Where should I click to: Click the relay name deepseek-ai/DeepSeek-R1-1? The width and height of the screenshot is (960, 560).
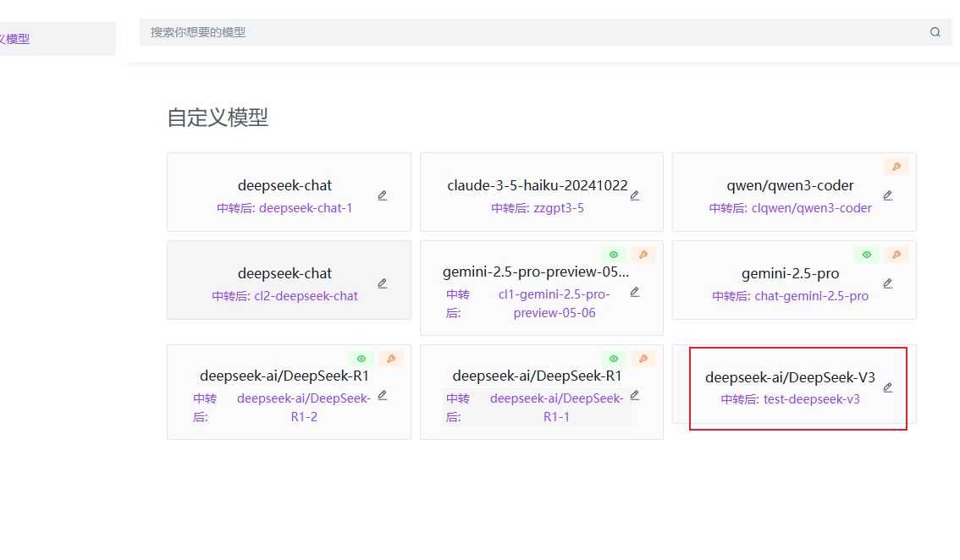pos(556,408)
